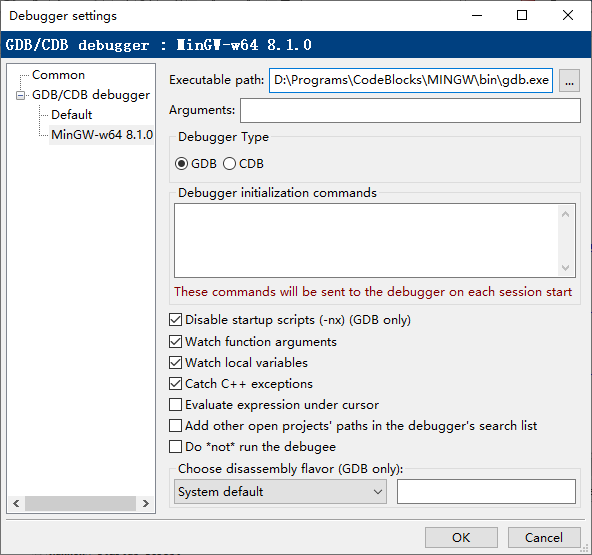Check Do *not* run the debugee
Viewport: 592px width, 555px height.
pyautogui.click(x=175, y=447)
